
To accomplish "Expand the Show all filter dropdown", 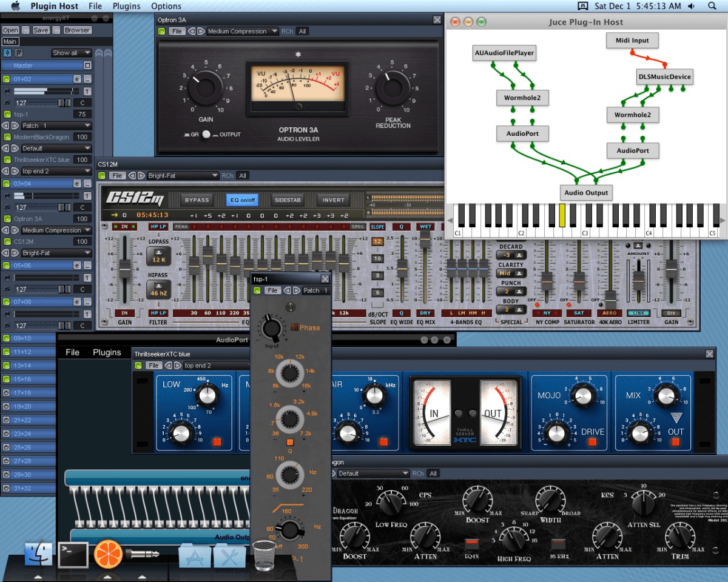I will point(71,53).
